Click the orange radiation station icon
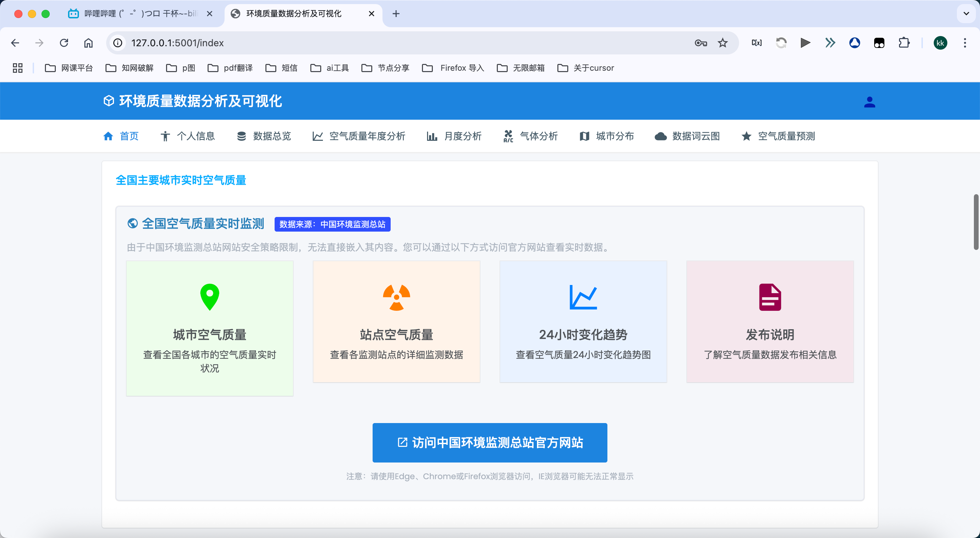Screen dimensions: 980x538 click(396, 297)
